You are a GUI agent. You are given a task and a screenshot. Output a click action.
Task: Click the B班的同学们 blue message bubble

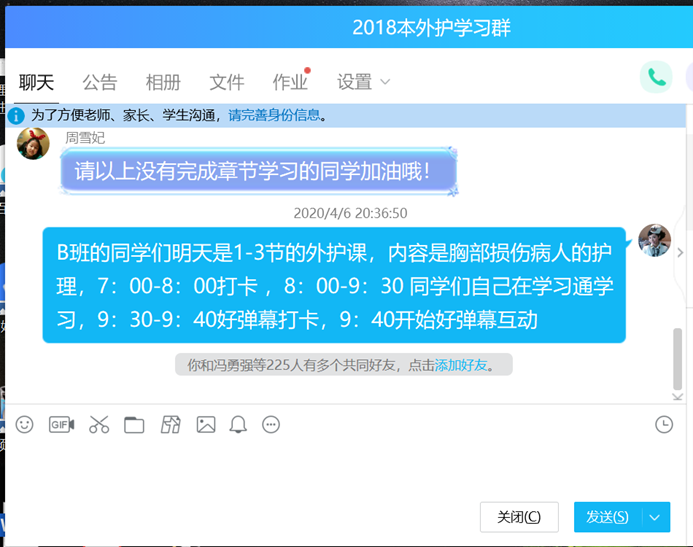coord(334,285)
